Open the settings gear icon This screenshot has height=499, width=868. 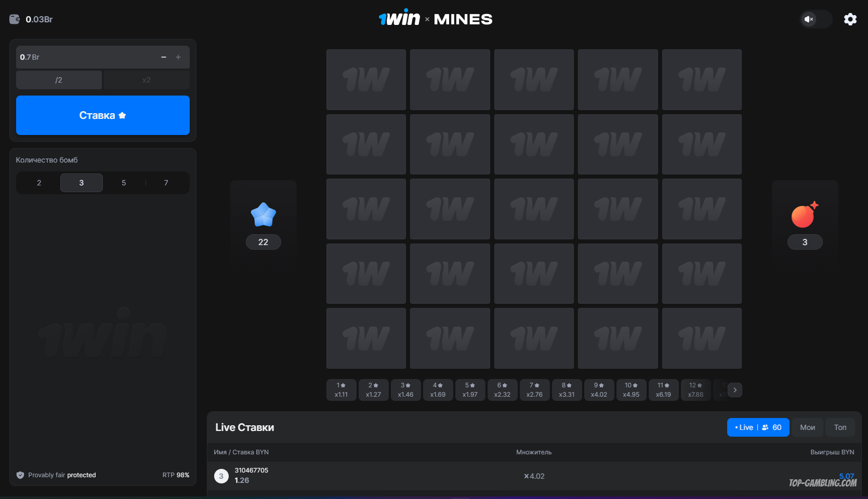(x=850, y=19)
